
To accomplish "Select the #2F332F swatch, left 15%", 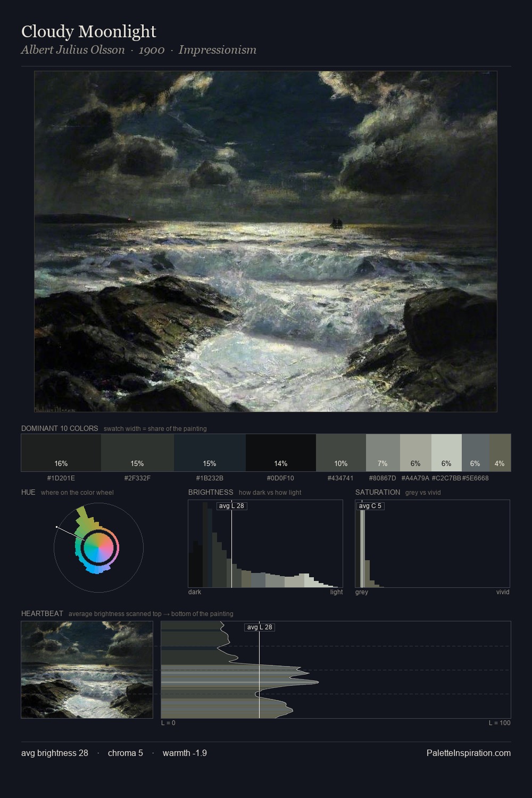I will [137, 453].
